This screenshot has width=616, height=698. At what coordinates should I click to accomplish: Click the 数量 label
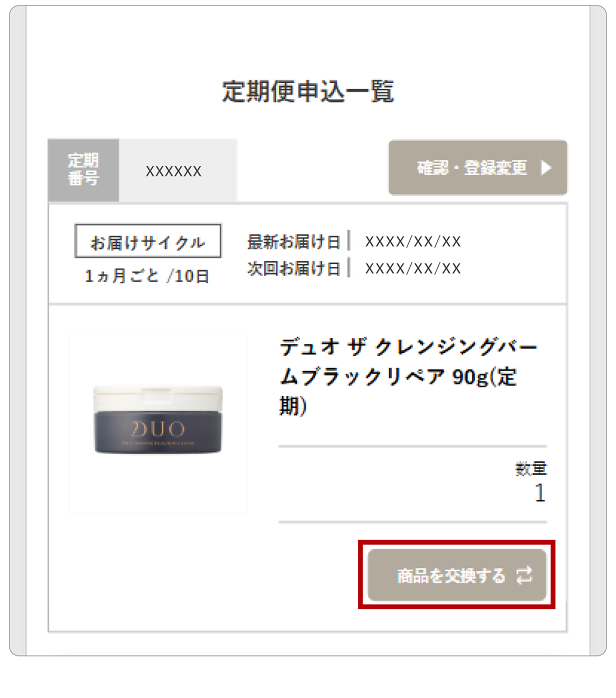tap(531, 468)
